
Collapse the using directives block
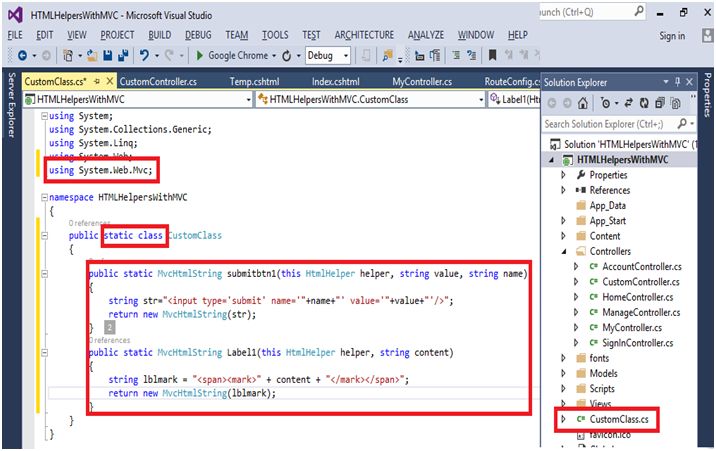pyautogui.click(x=44, y=116)
